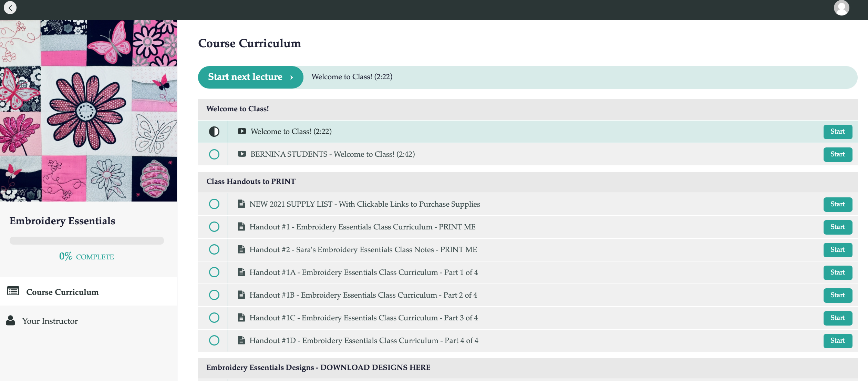Start Handout #1D Part 4 of 4
The image size is (868, 381).
[x=838, y=341]
